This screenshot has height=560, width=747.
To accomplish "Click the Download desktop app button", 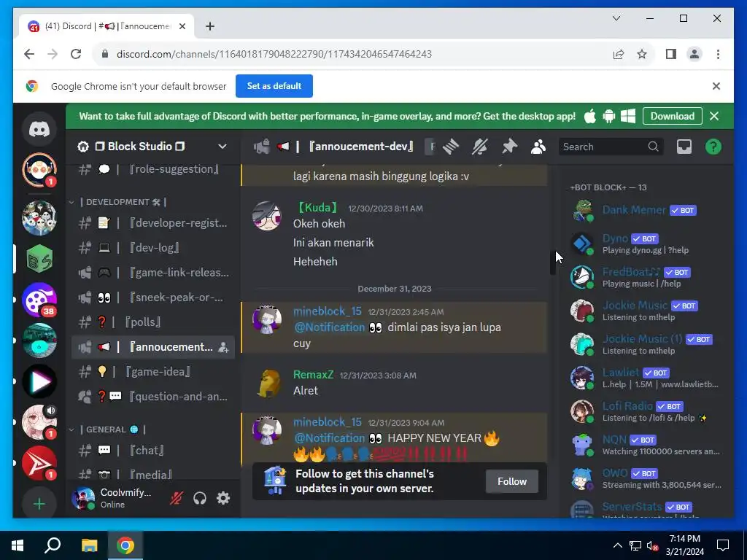I will (x=672, y=116).
